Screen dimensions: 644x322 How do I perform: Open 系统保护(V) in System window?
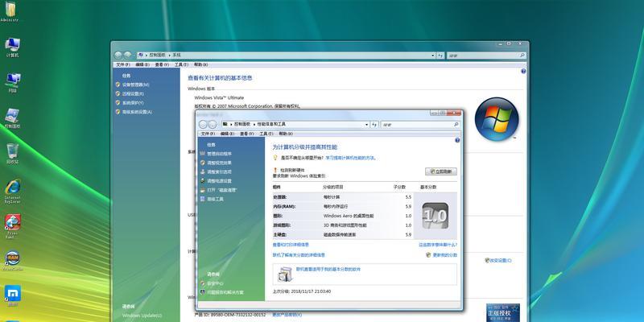pos(133,103)
